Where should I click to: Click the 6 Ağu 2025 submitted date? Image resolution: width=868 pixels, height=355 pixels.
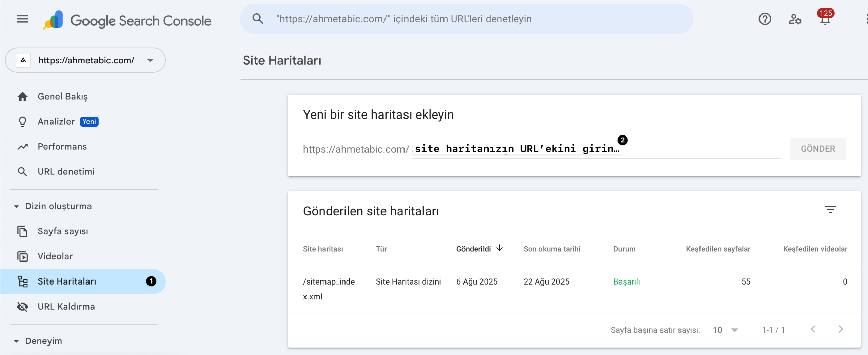[x=477, y=282]
